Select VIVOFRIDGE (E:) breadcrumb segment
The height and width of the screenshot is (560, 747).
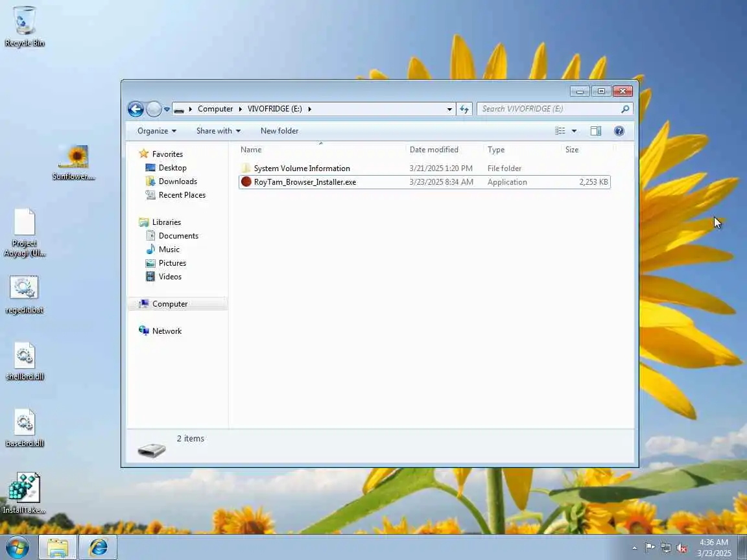274,109
